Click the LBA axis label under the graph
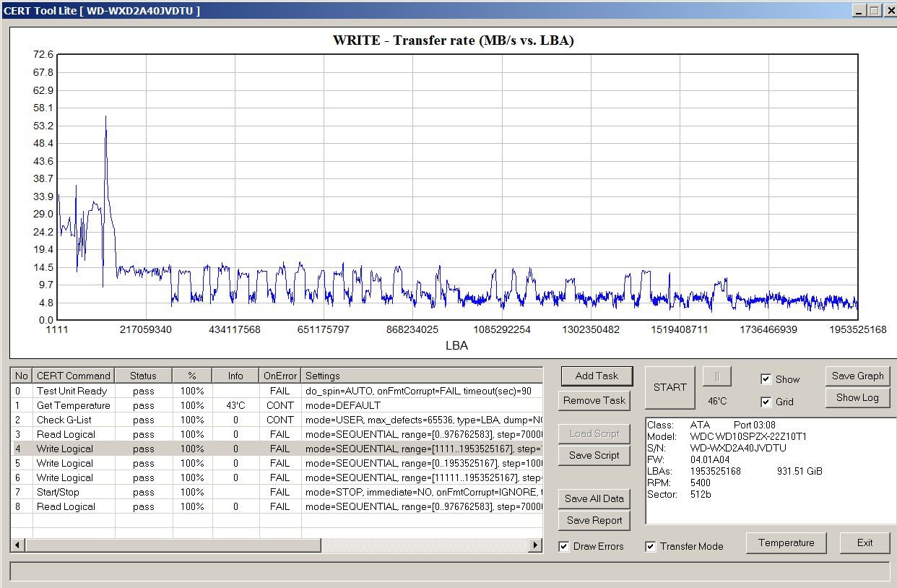The width and height of the screenshot is (897, 588). 456,345
